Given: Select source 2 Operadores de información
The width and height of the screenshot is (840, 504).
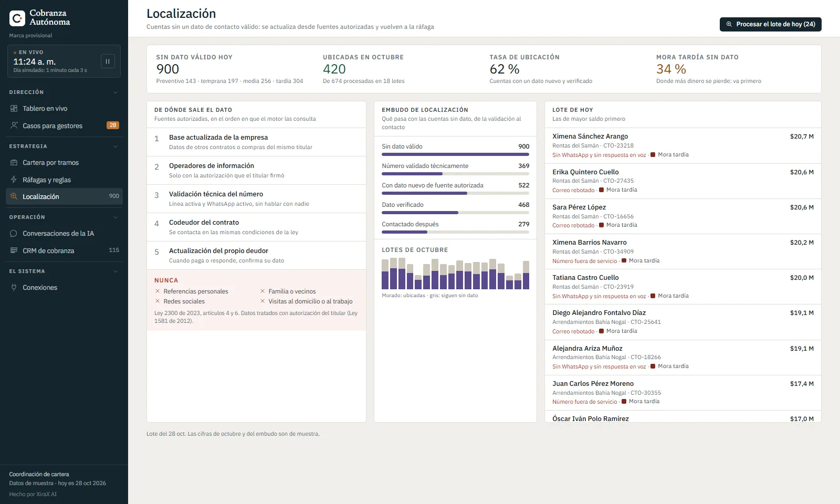Looking at the screenshot, I should click(256, 171).
